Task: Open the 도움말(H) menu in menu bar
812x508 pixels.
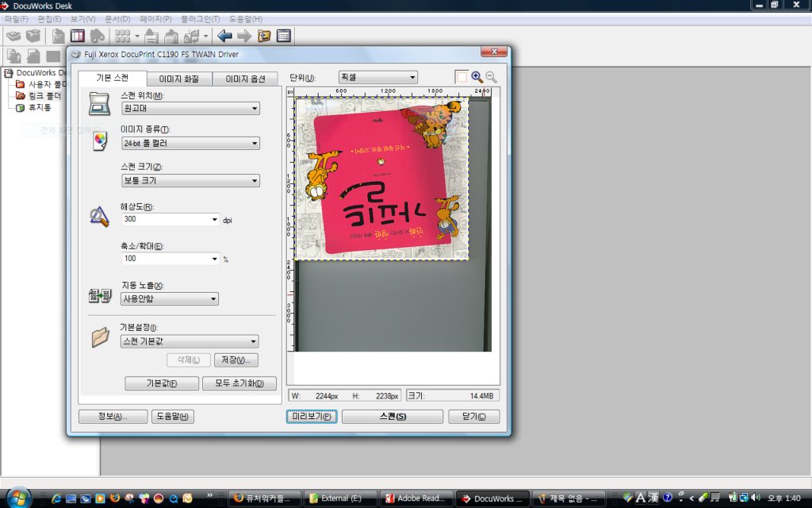Action: tap(246, 19)
